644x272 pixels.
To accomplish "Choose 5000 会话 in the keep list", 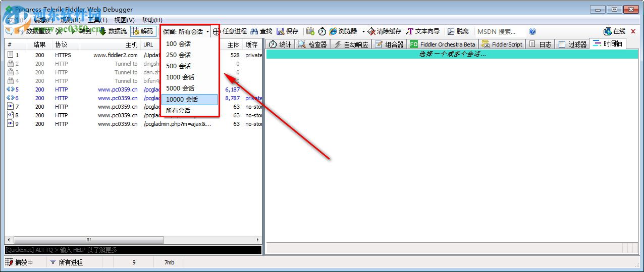I will tap(190, 88).
